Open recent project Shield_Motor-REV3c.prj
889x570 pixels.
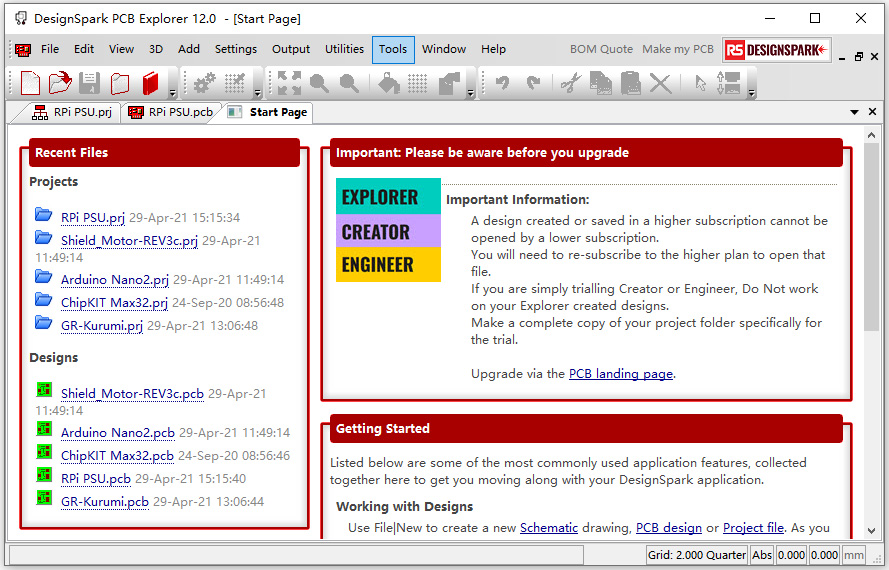129,241
